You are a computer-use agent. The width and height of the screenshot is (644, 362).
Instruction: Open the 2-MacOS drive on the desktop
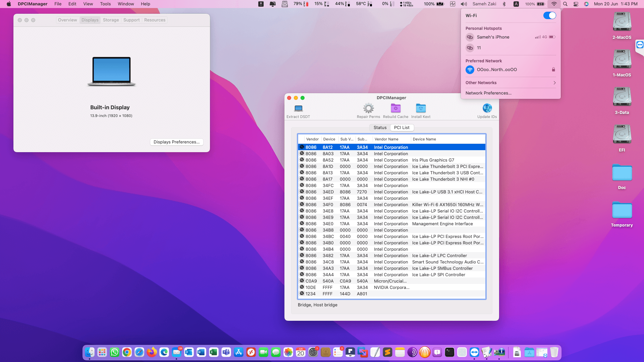622,22
